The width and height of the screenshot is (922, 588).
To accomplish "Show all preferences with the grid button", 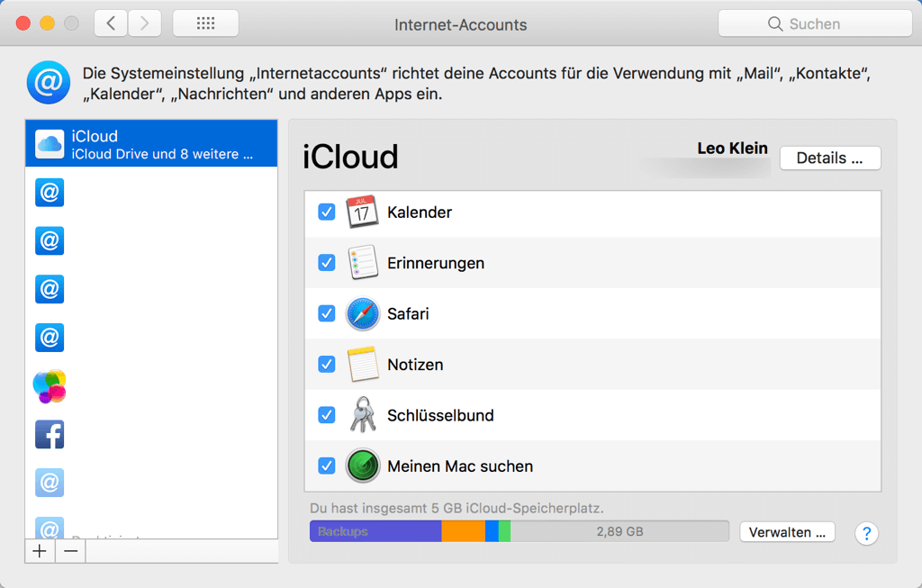I will [x=206, y=23].
